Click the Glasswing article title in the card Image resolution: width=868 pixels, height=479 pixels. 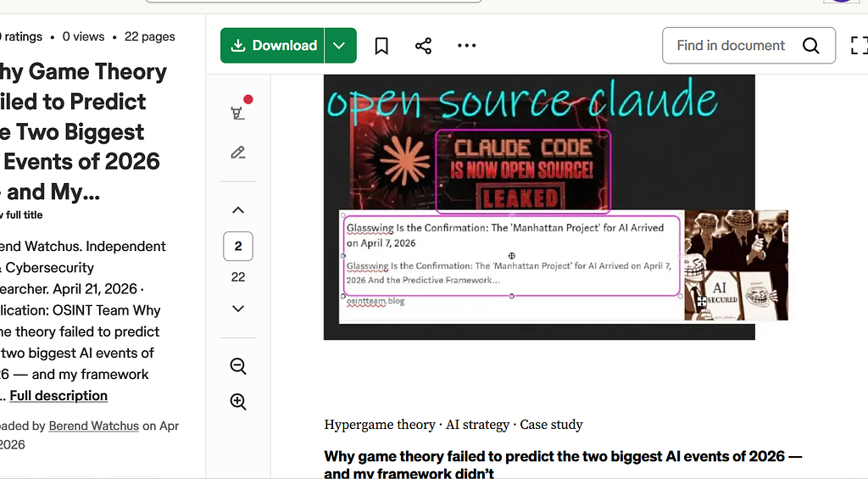(505, 236)
